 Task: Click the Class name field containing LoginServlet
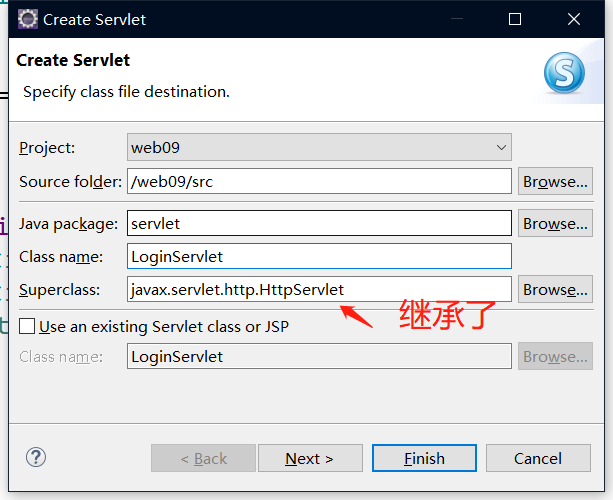pos(319,256)
